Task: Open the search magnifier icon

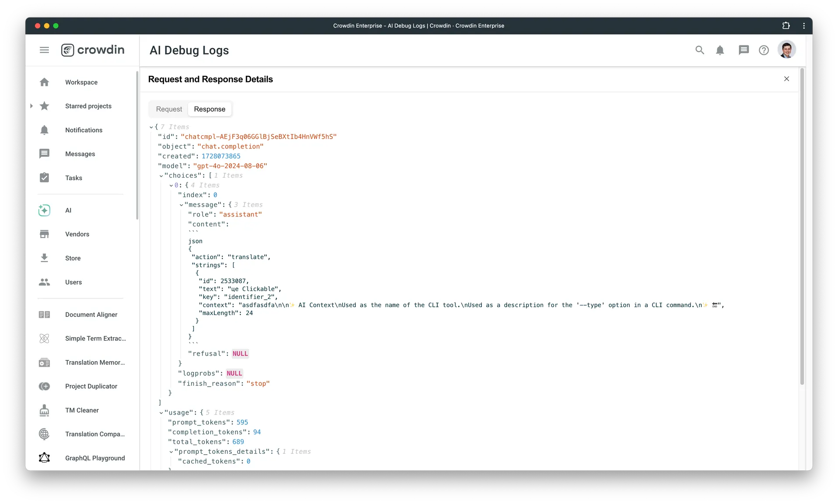Action: tap(700, 50)
